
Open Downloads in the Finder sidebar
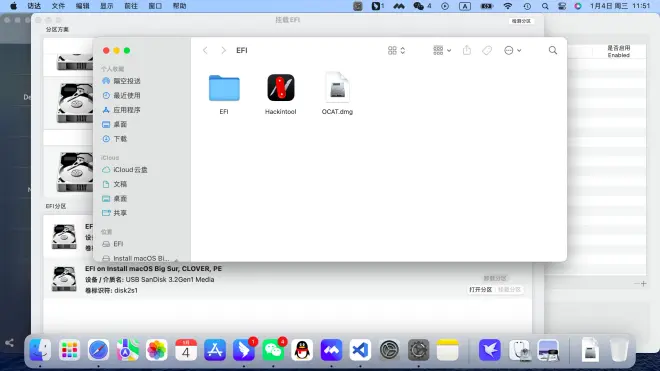click(114, 139)
